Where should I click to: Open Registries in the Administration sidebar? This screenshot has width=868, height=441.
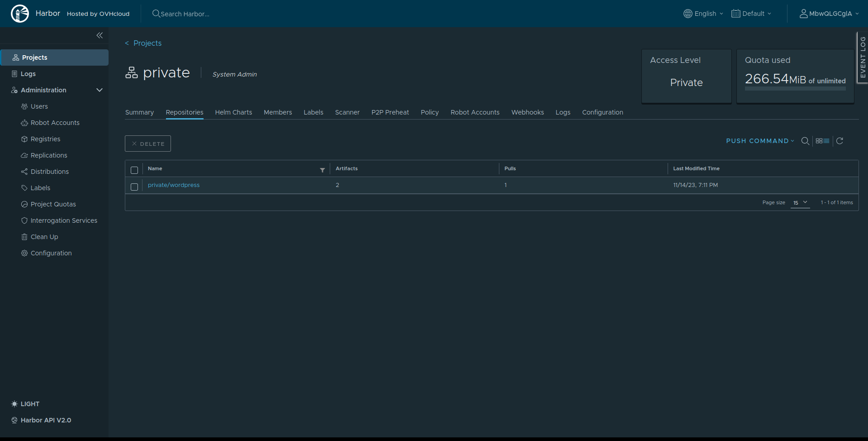point(45,139)
